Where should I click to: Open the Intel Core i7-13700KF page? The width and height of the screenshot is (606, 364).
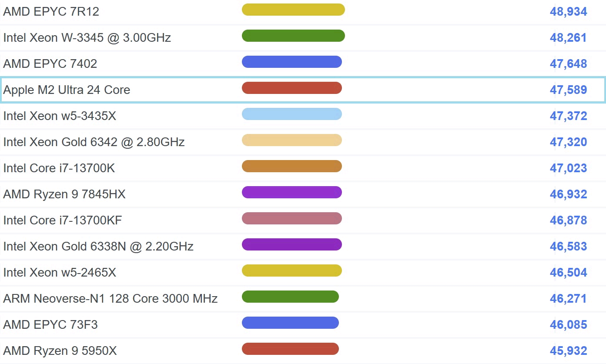[x=63, y=220]
